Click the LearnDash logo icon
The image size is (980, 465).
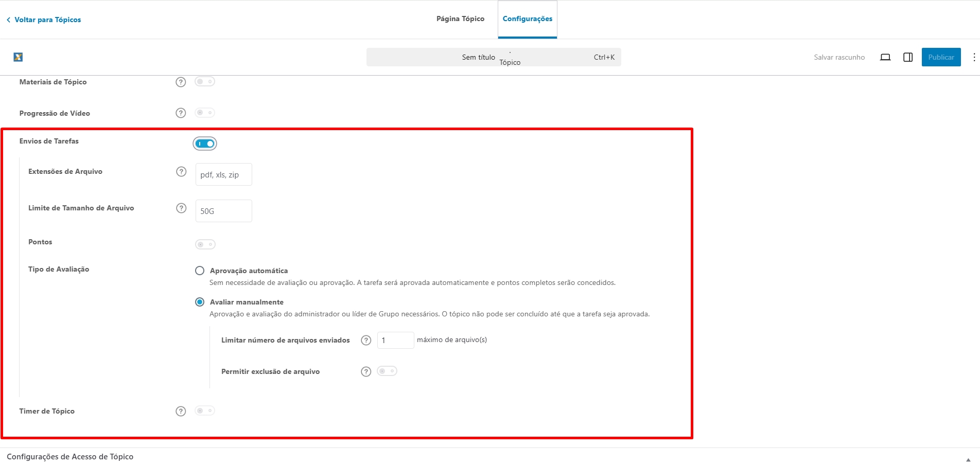click(x=18, y=57)
